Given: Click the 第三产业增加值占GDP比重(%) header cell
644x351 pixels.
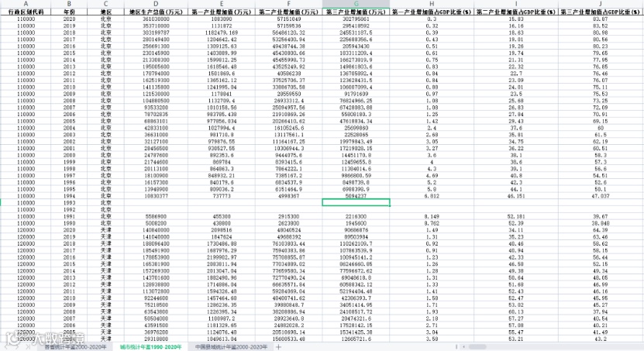Looking at the screenshot, I should coord(601,12).
